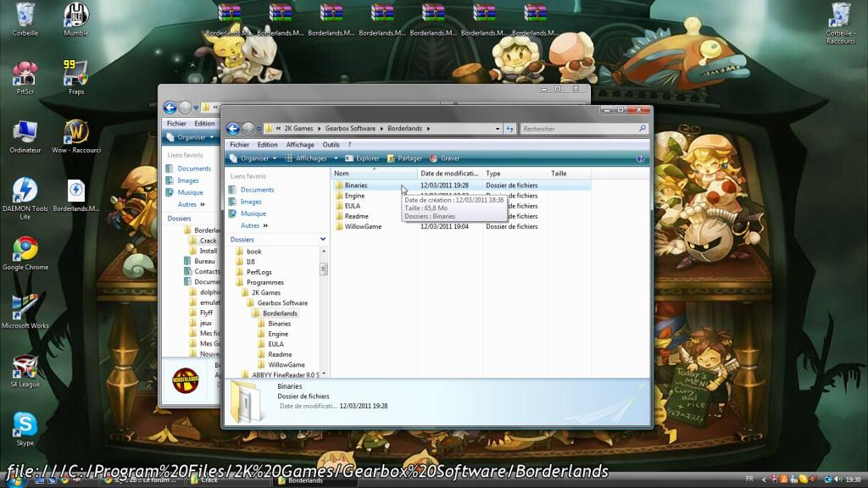Open Fichier menu in the rear window

176,124
